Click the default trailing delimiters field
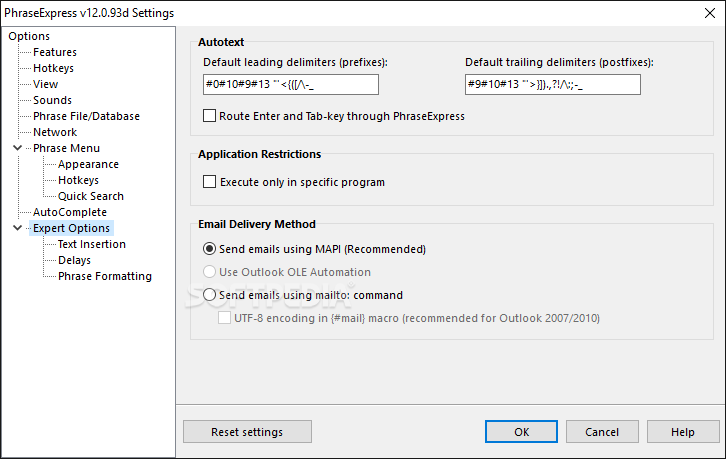The image size is (726, 459). coord(553,84)
